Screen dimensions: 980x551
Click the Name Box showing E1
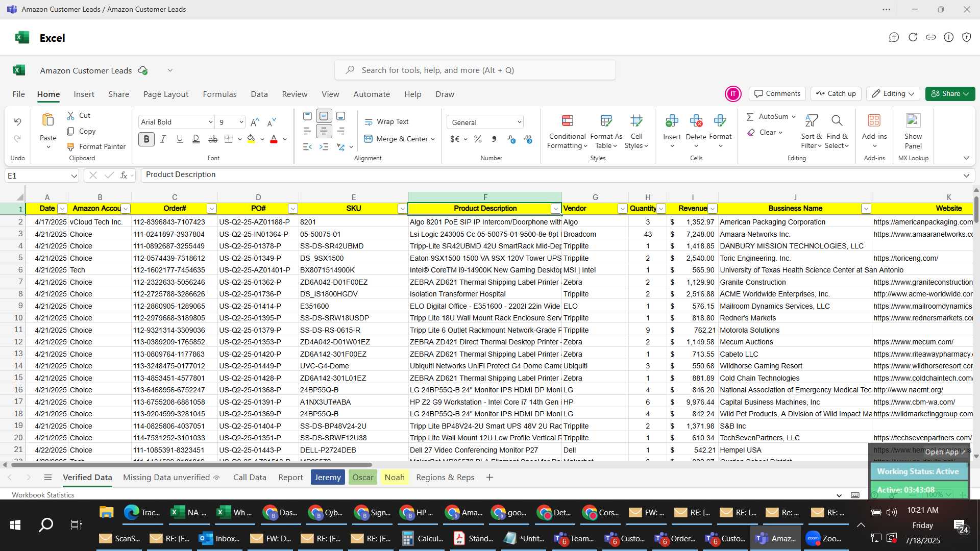[x=41, y=176]
